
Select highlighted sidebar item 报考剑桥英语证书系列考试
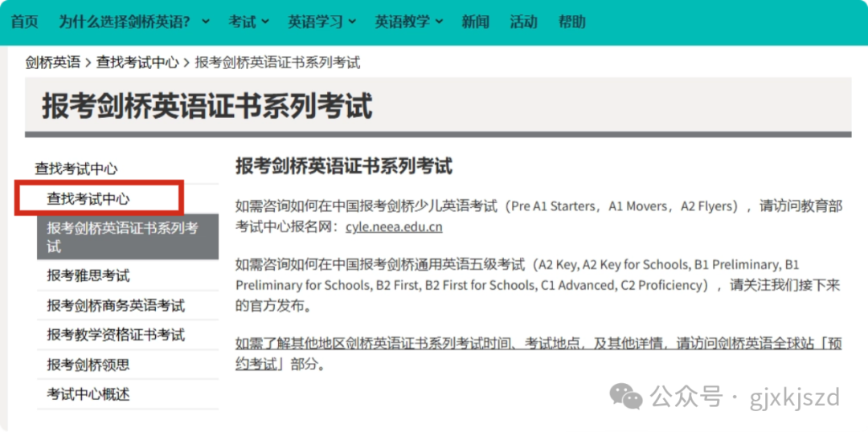pos(128,237)
